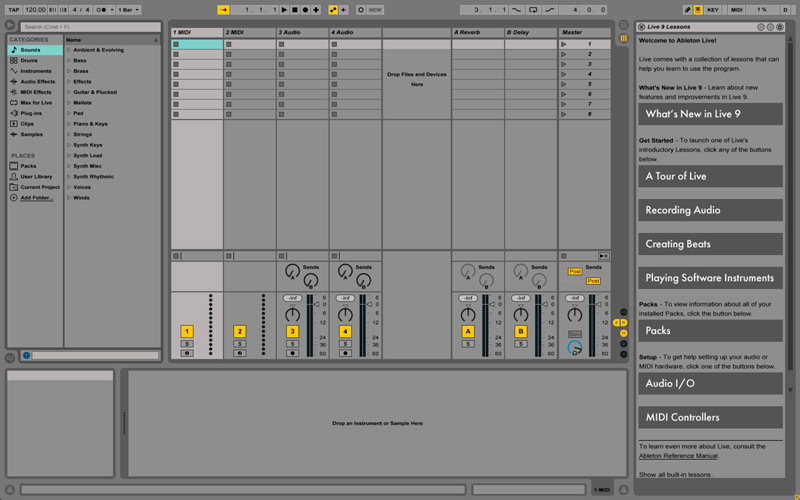Open User Library under Places

tap(36, 177)
